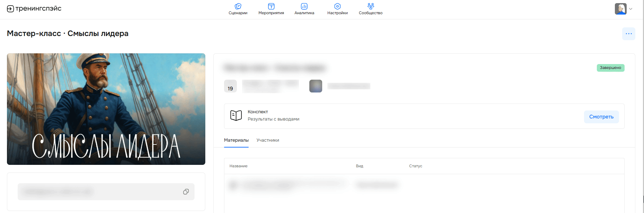Copy the link with the copy icon
Screen dimensions: 644x213
coord(186,192)
